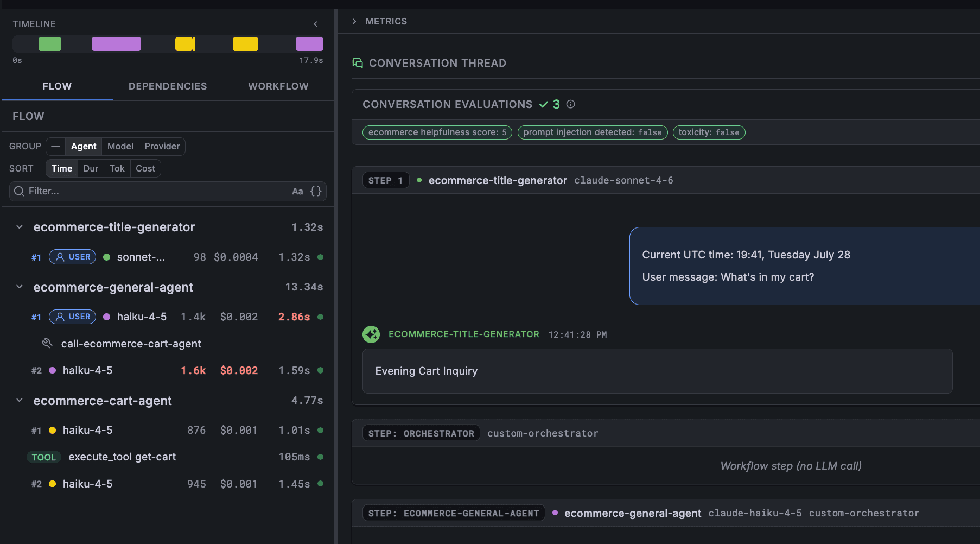Click the ecommerce-title-generator avatar icon
The width and height of the screenshot is (980, 544).
[371, 334]
